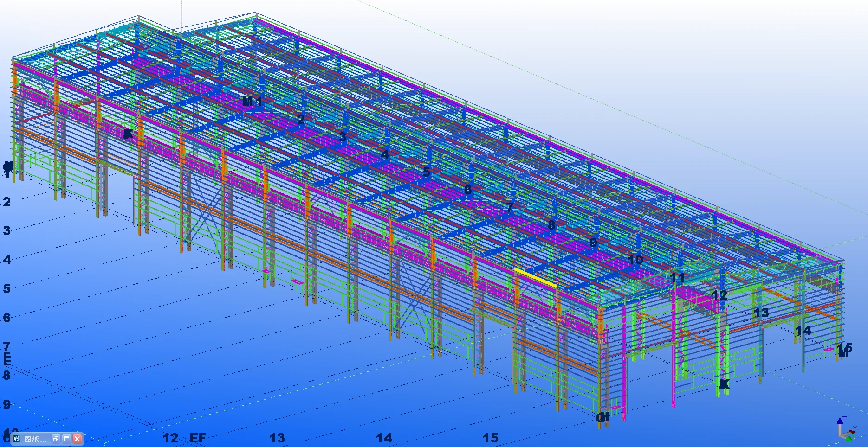This screenshot has height=447, width=868.
Task: Click grid label EF at bottom edge
Action: coord(198,438)
